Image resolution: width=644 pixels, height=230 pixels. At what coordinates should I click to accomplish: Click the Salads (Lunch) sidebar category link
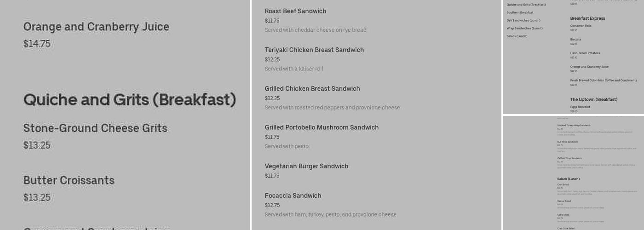pos(517,36)
